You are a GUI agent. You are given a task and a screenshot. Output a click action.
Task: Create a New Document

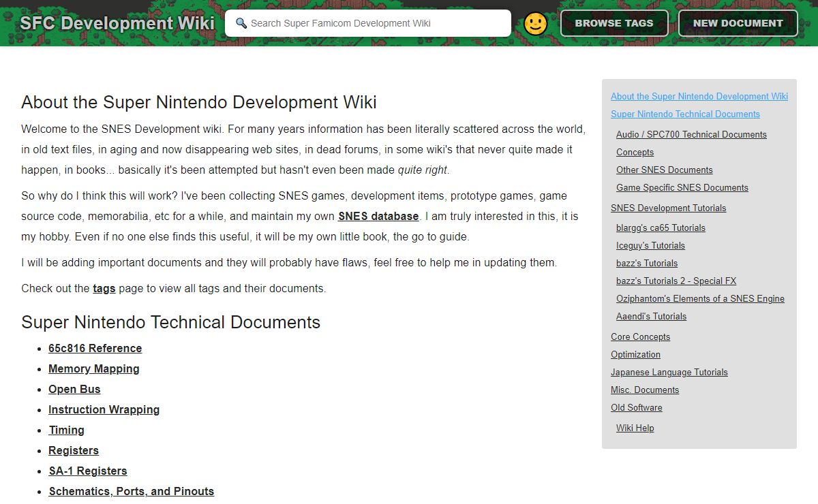tap(738, 23)
